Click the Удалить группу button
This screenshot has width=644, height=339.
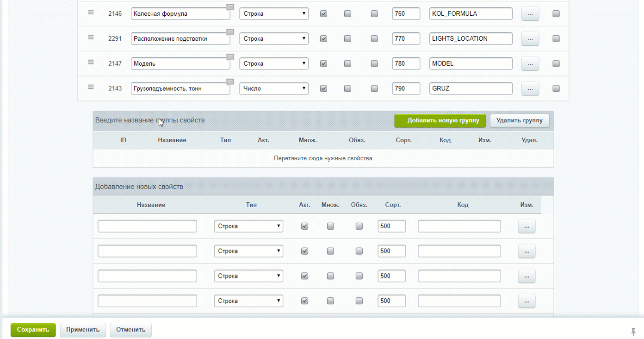point(520,121)
